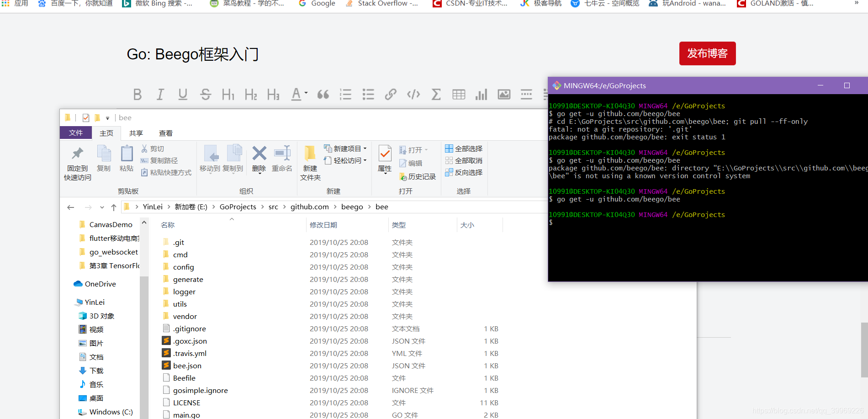Open the code block tool
Viewport: 868px width, 419px height.
413,95
